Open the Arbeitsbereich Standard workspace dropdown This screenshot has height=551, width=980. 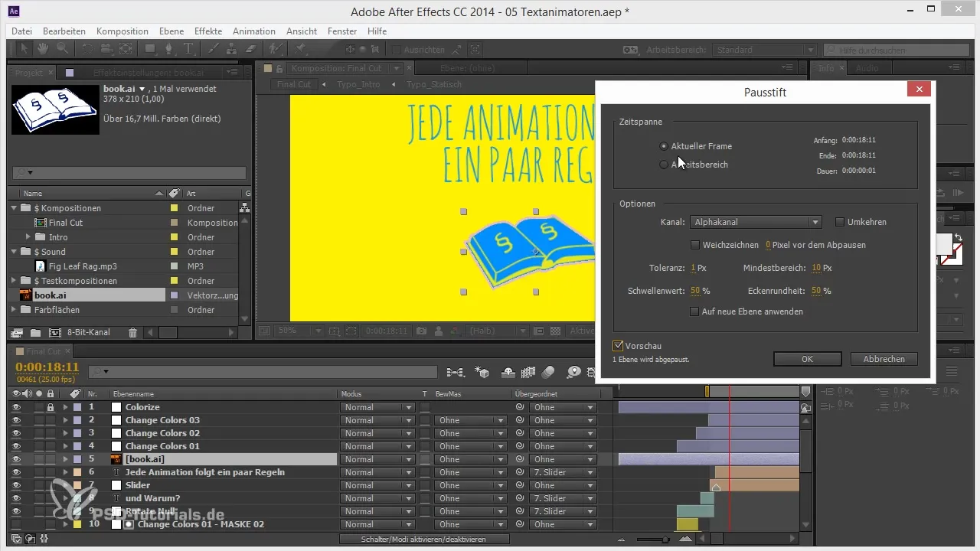765,50
